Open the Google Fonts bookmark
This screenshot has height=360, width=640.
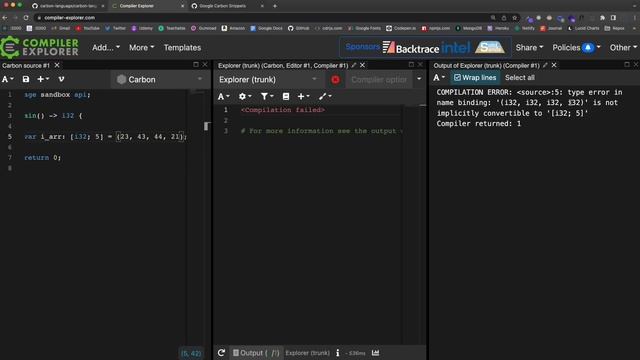point(364,28)
